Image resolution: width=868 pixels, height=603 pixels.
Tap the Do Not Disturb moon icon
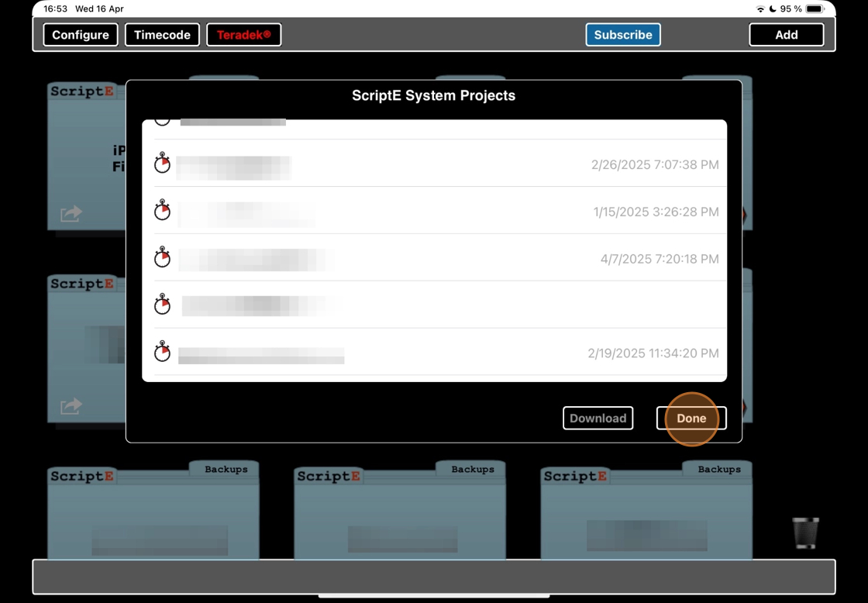point(773,9)
